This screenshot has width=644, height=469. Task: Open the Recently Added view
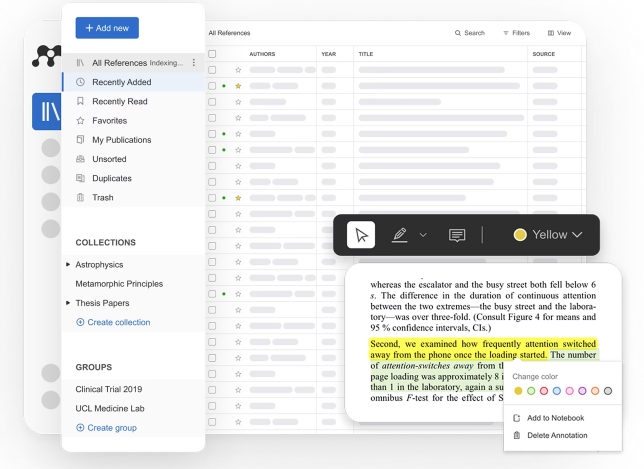pos(134,82)
